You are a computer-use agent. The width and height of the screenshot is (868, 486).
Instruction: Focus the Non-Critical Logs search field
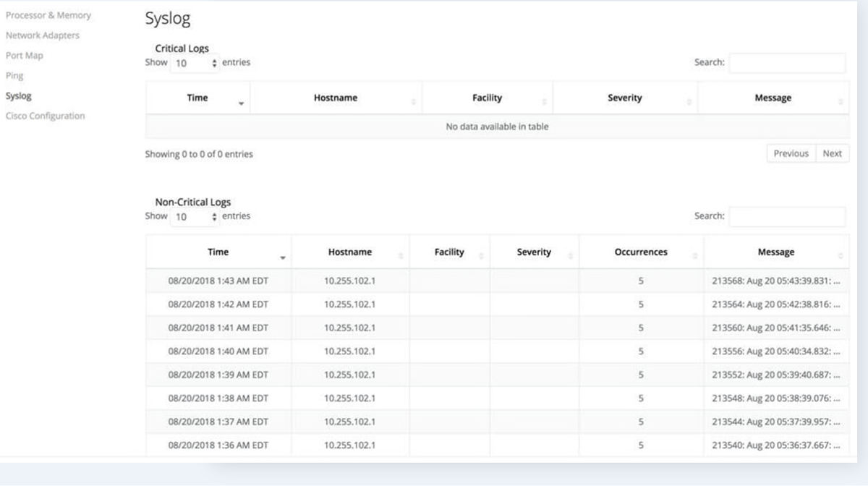787,216
